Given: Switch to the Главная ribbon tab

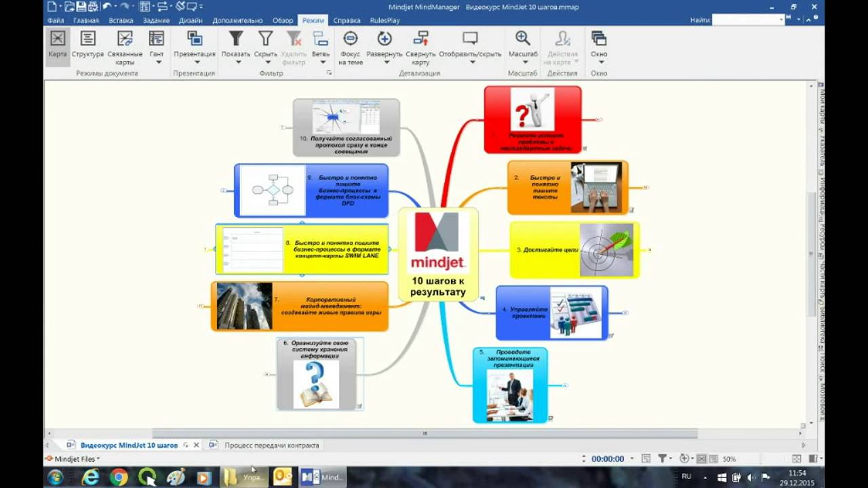Looking at the screenshot, I should click(86, 20).
